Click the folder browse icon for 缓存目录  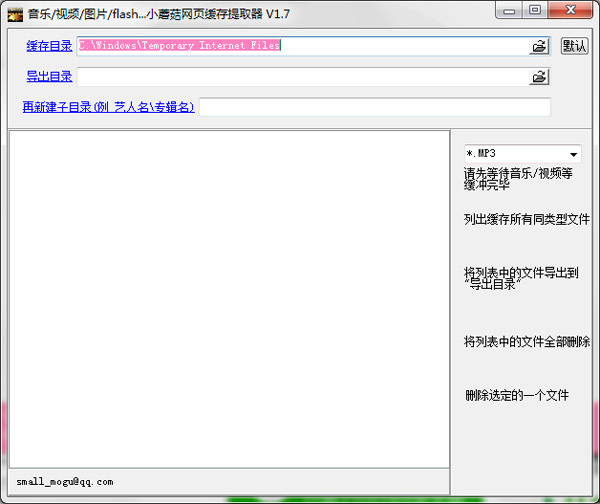pyautogui.click(x=539, y=46)
